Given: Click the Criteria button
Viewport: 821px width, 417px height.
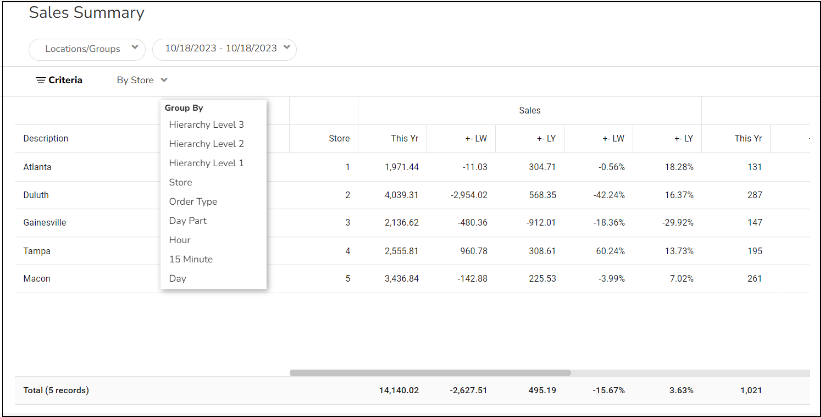Looking at the screenshot, I should click(65, 80).
